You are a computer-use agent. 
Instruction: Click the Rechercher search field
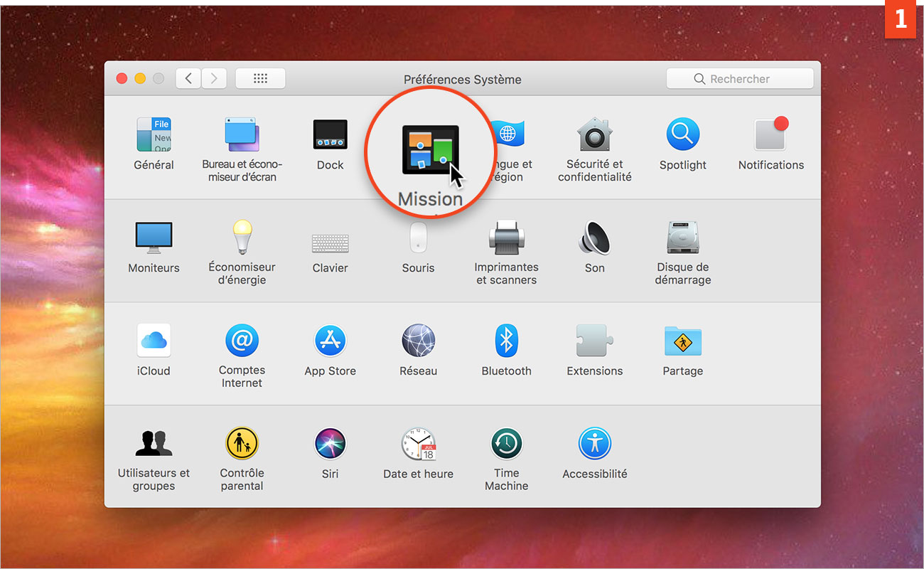[740, 79]
